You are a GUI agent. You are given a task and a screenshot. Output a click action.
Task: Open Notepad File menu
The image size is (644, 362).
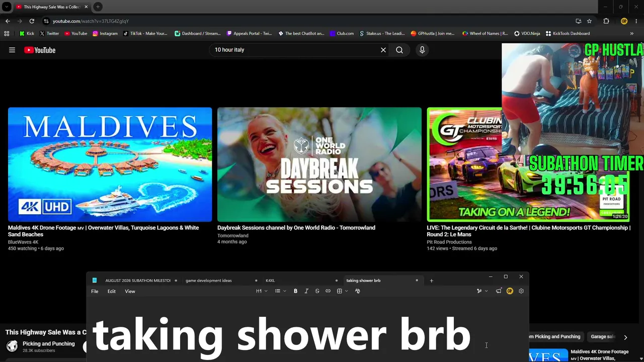[x=95, y=291]
